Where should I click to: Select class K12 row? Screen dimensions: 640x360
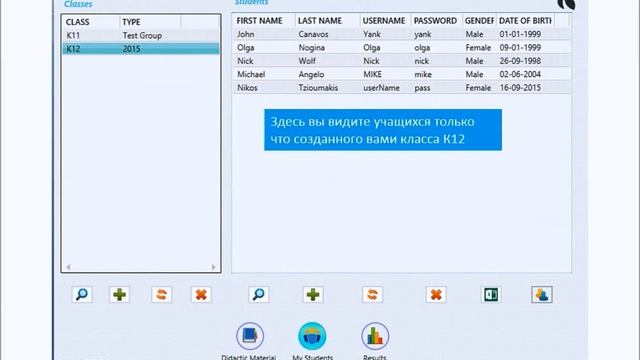tap(141, 49)
